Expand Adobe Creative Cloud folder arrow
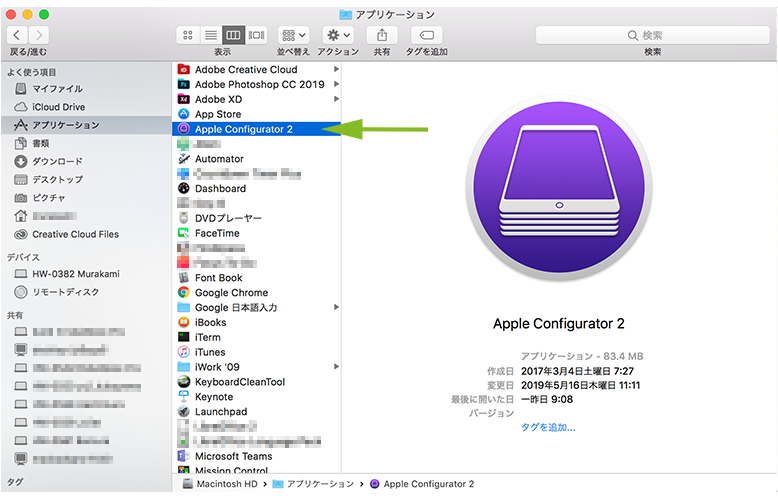778x500 pixels. click(x=336, y=69)
